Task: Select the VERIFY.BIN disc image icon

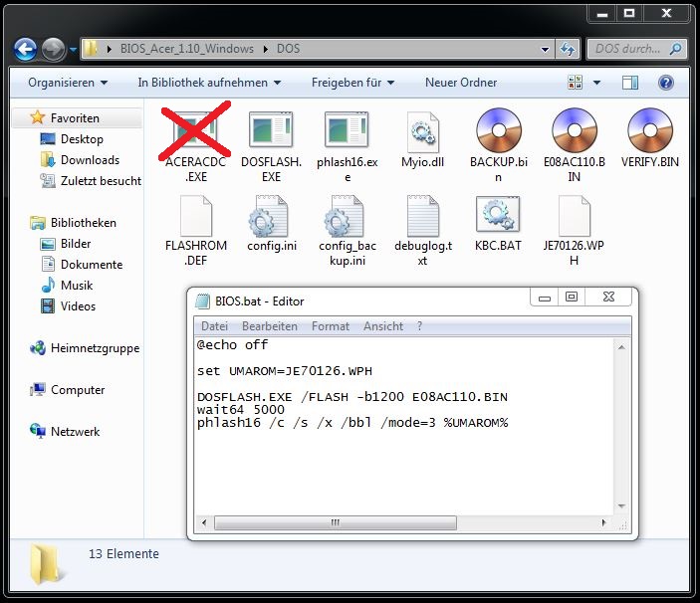Action: pos(650,130)
